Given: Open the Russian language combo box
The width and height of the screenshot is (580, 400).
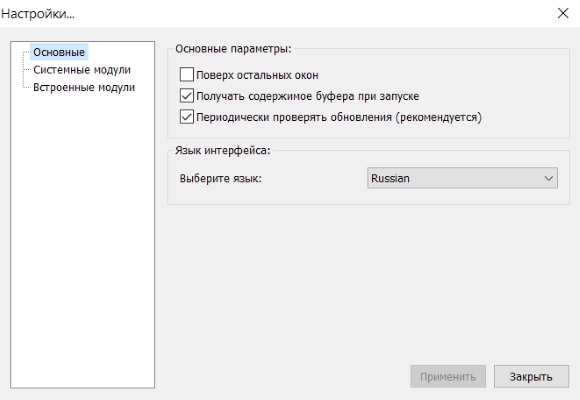Looking at the screenshot, I should (x=462, y=178).
